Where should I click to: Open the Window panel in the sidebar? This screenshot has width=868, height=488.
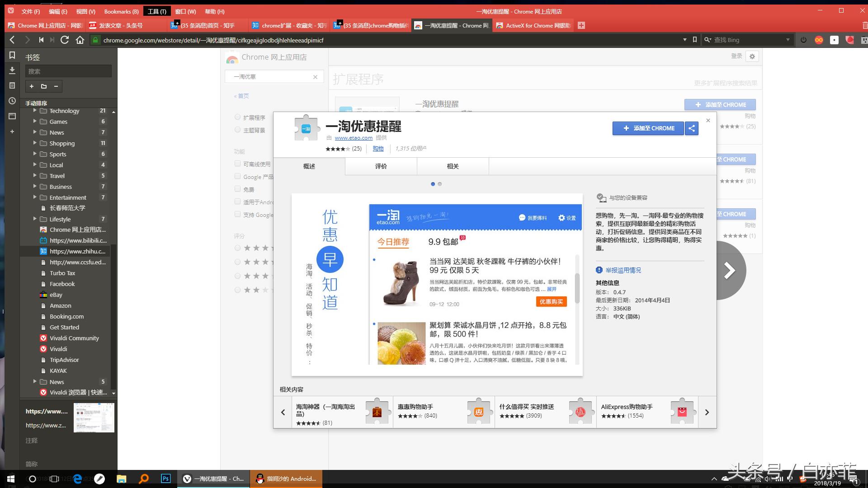12,116
